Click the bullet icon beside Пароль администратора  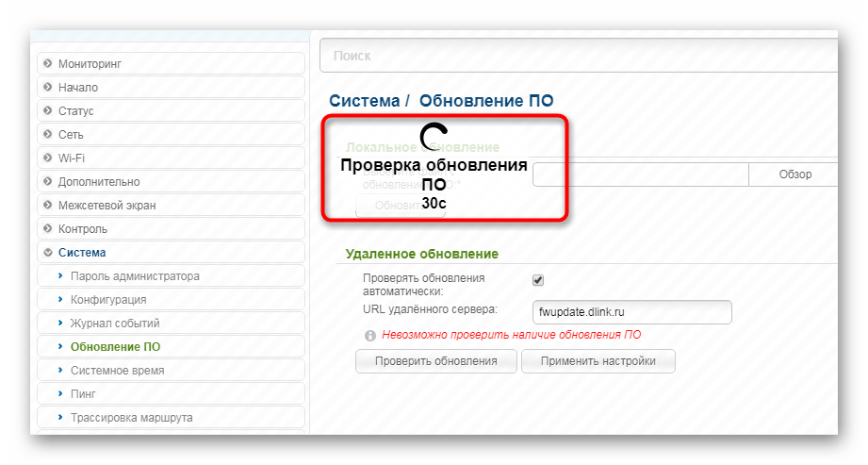(60, 275)
